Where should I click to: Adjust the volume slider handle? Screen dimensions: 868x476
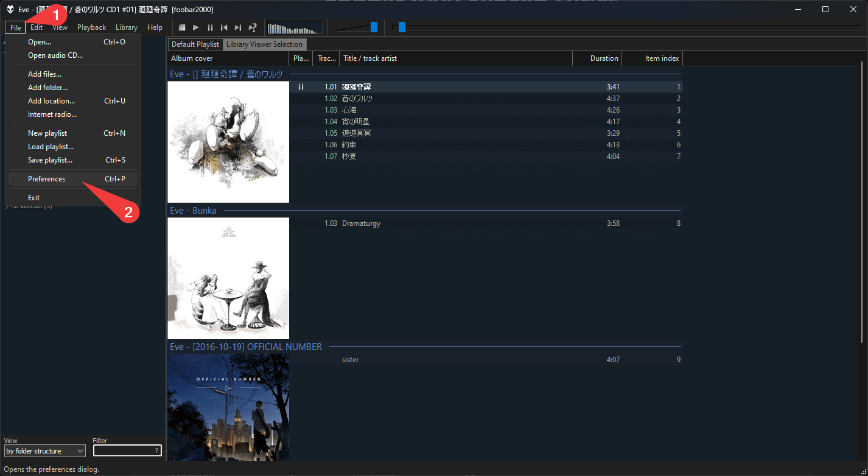click(x=374, y=27)
